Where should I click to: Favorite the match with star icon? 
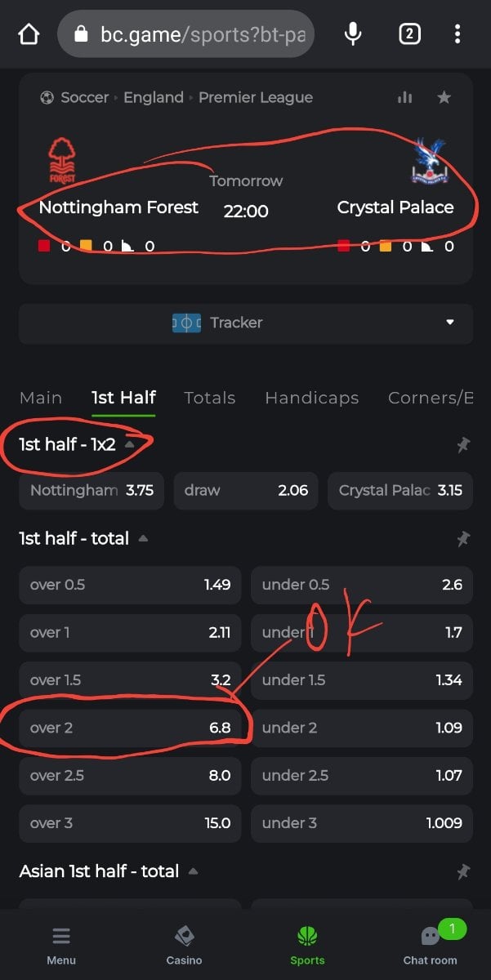[444, 97]
